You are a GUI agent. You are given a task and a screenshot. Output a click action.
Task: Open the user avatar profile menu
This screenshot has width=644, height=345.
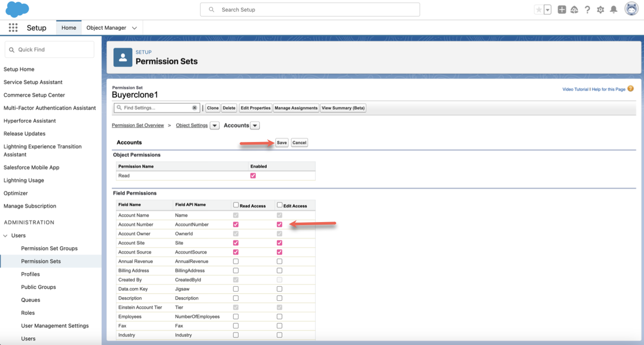pos(631,9)
